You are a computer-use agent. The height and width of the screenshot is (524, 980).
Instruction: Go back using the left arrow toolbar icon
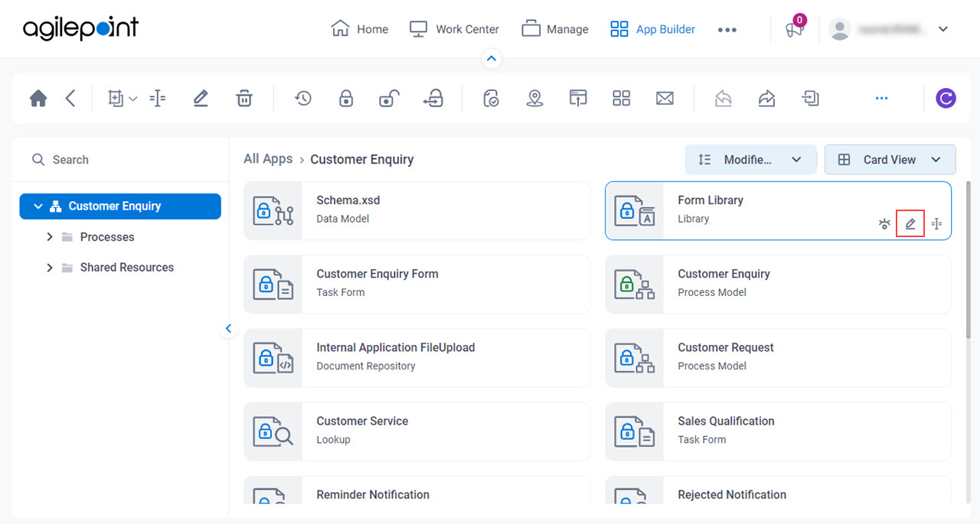point(70,98)
